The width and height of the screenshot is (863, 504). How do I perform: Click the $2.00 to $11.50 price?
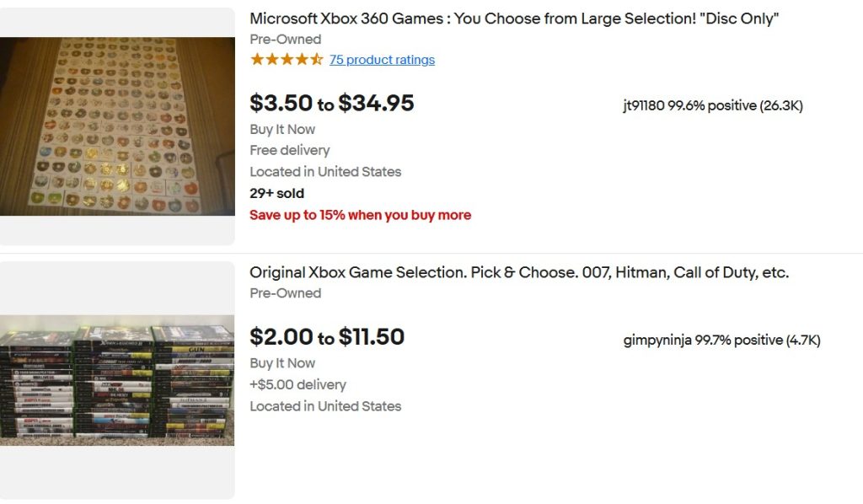327,337
